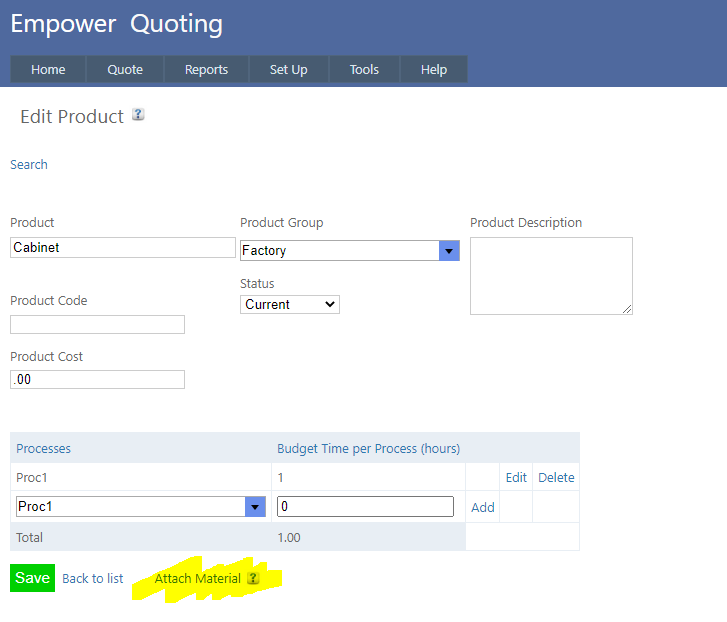Screen dimensions: 727x622
Task: Focus the Product Code input field
Action: [97, 324]
